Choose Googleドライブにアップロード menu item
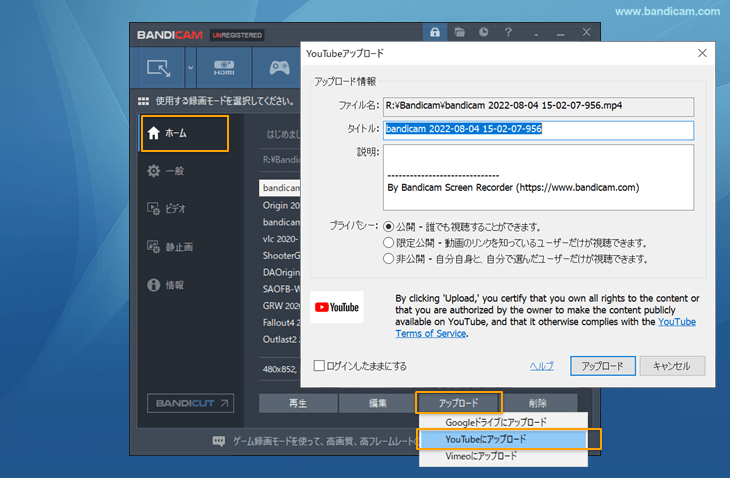Image resolution: width=730 pixels, height=478 pixels. click(503, 422)
